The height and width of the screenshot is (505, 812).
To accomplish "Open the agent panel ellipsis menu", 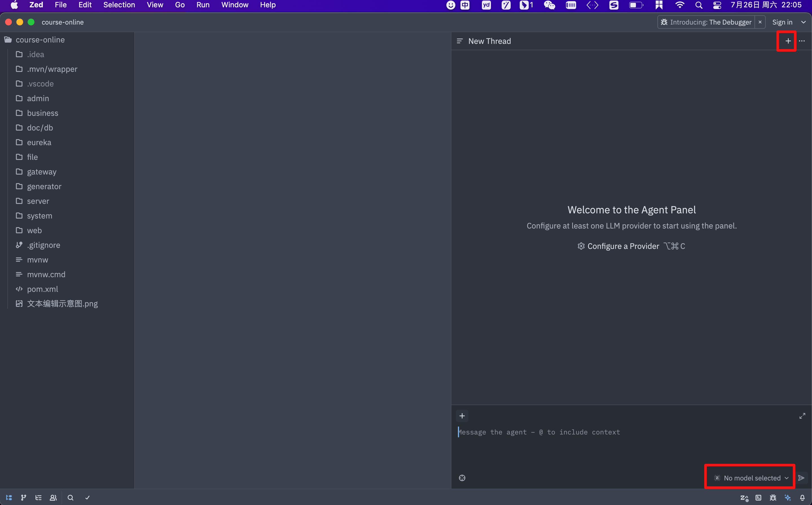I will click(802, 41).
